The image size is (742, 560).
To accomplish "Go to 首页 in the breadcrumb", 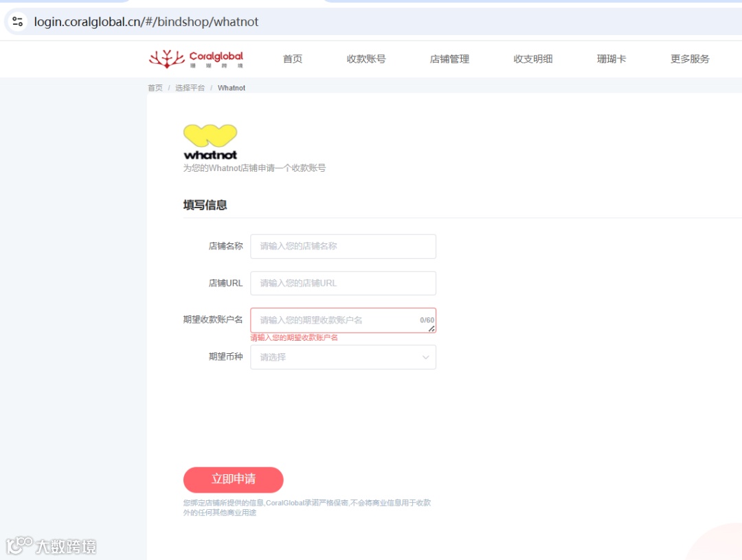I will coord(155,88).
